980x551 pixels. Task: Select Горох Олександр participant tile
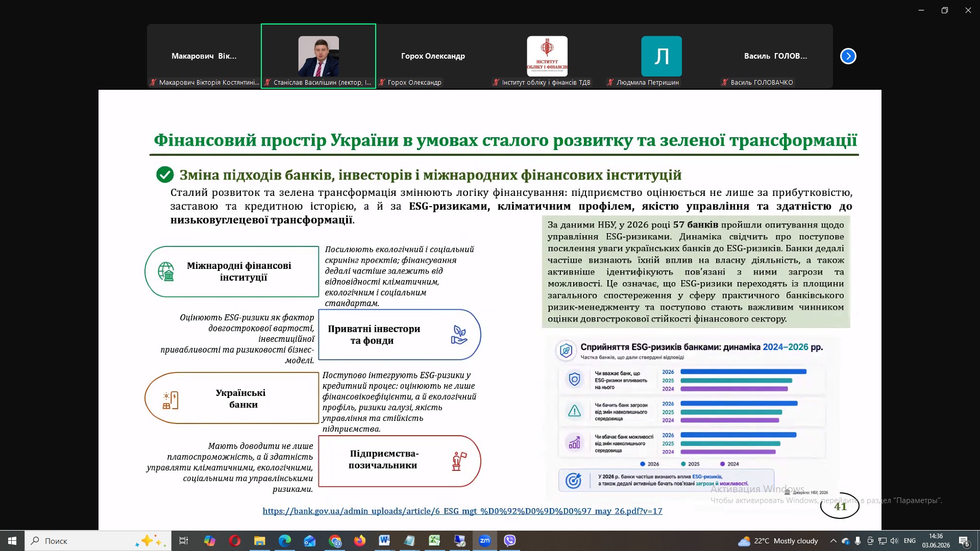click(433, 56)
